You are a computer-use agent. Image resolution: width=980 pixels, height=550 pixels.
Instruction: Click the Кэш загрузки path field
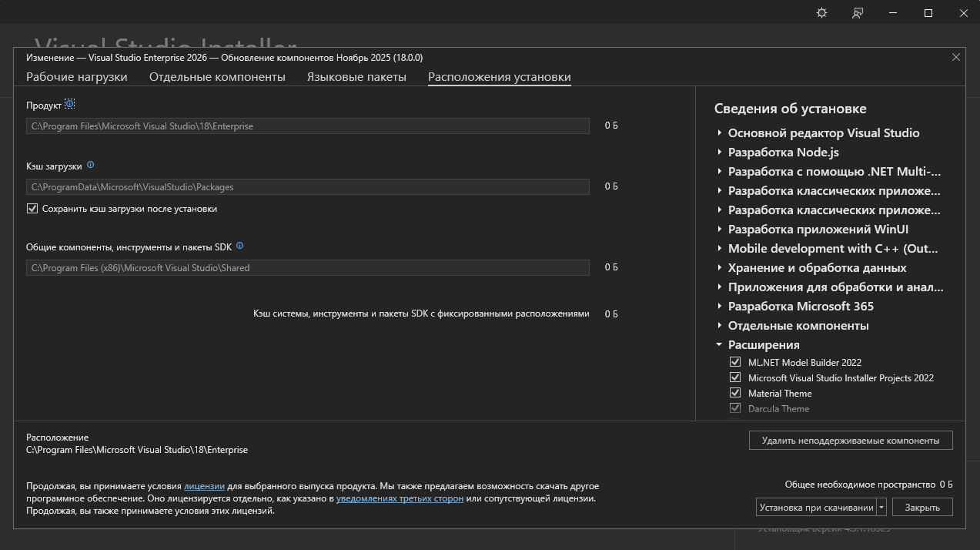point(308,187)
